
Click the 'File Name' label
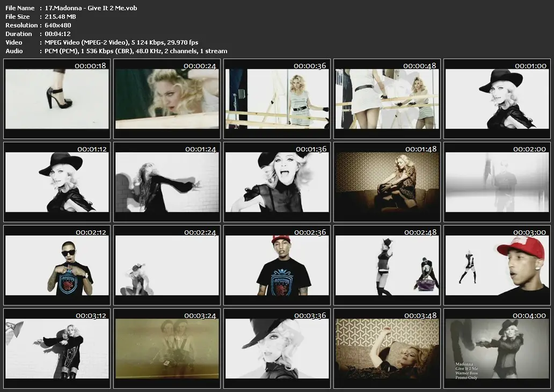(x=20, y=8)
